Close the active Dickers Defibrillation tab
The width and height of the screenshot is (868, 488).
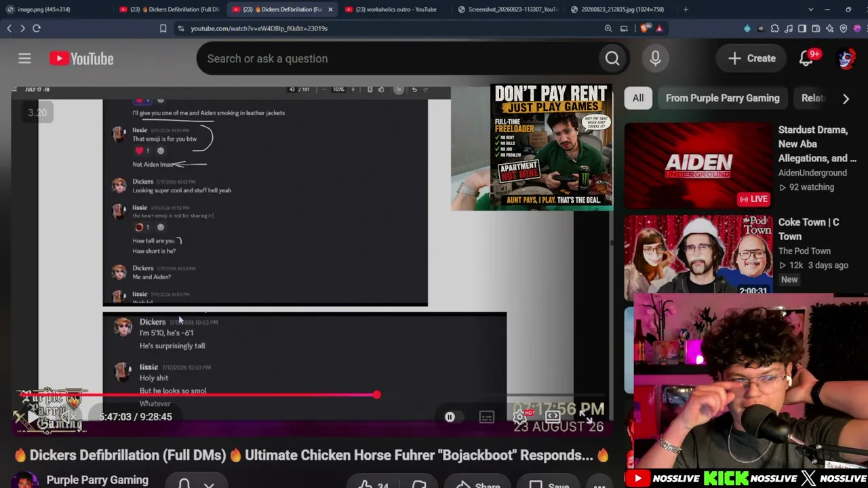click(x=330, y=9)
